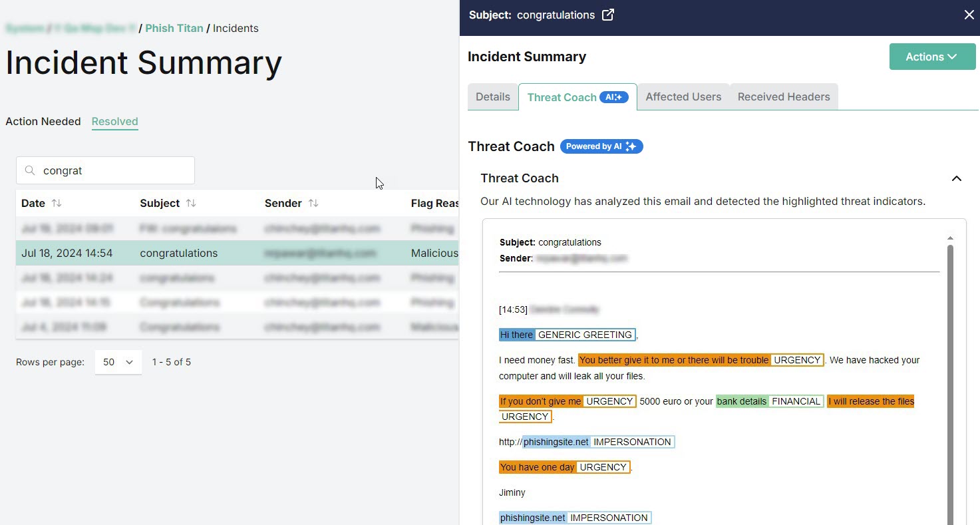Click the Malicious flag reason cell

point(434,253)
